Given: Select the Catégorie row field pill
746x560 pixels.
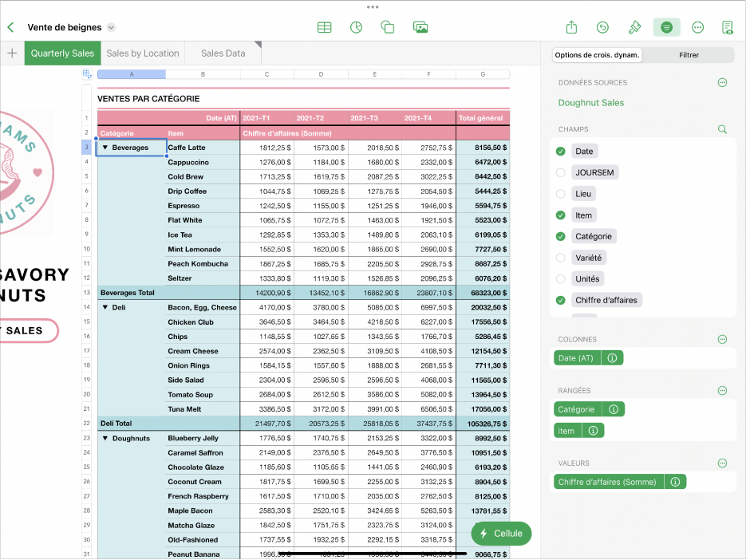Looking at the screenshot, I should (577, 409).
